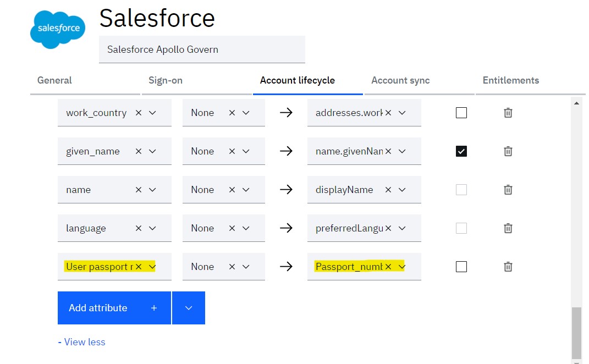Switch to the Entitlements tab

tap(511, 80)
